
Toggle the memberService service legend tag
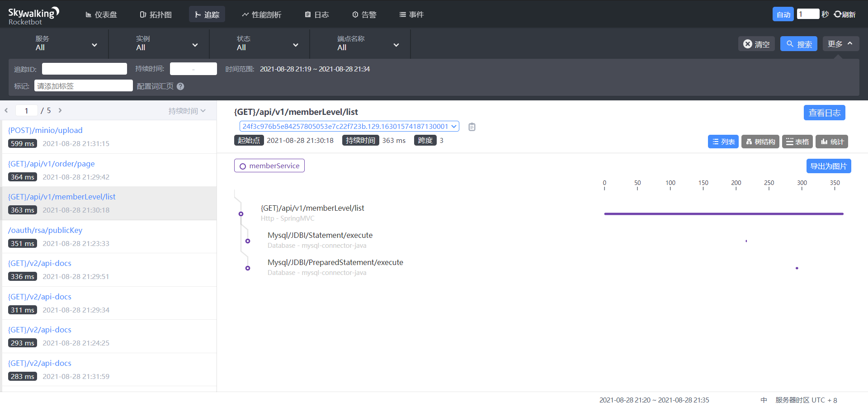tap(269, 166)
